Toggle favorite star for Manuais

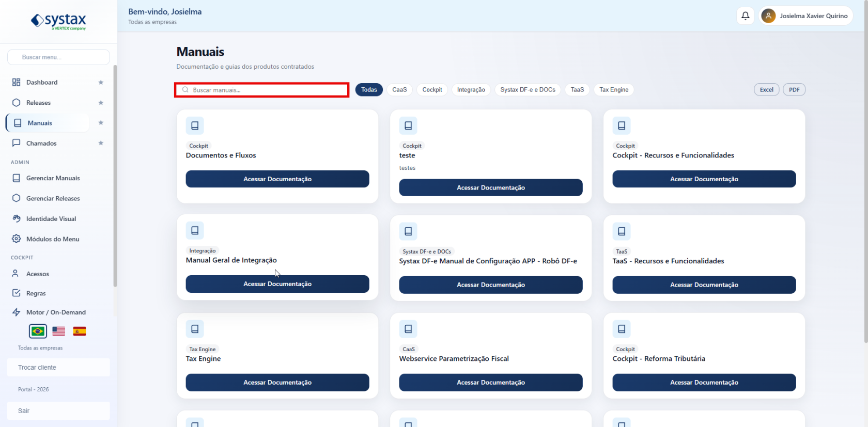[101, 123]
